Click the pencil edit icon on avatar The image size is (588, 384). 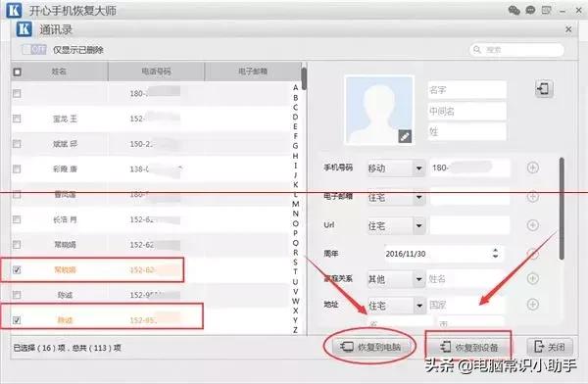click(x=404, y=136)
